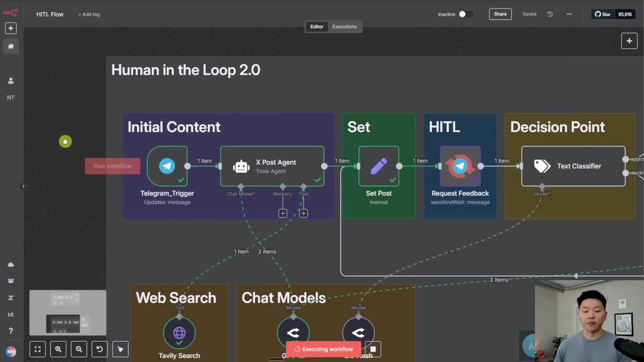
Task: Toggle the Inactive workflow switch
Action: click(465, 14)
